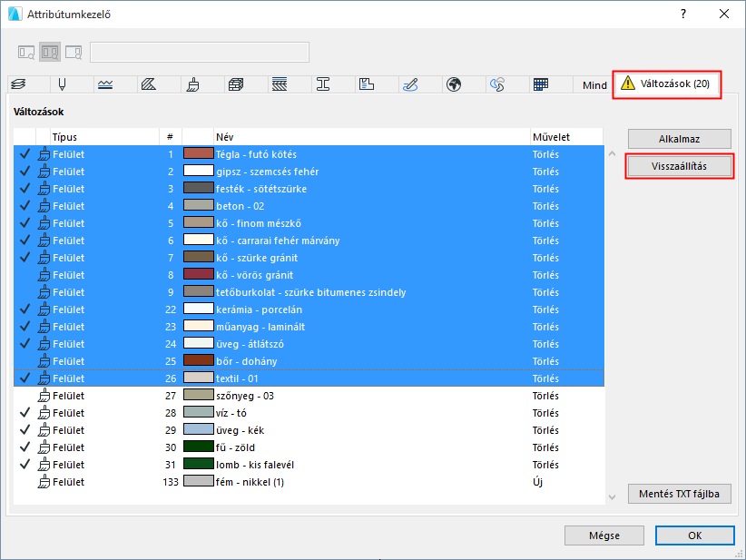Toggle checkmark for fű - zöld

(x=25, y=447)
